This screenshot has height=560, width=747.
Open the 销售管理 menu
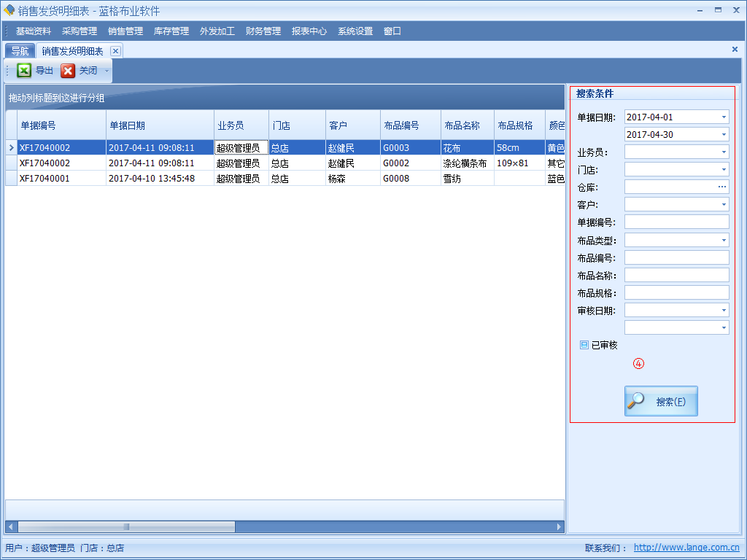[x=125, y=31]
